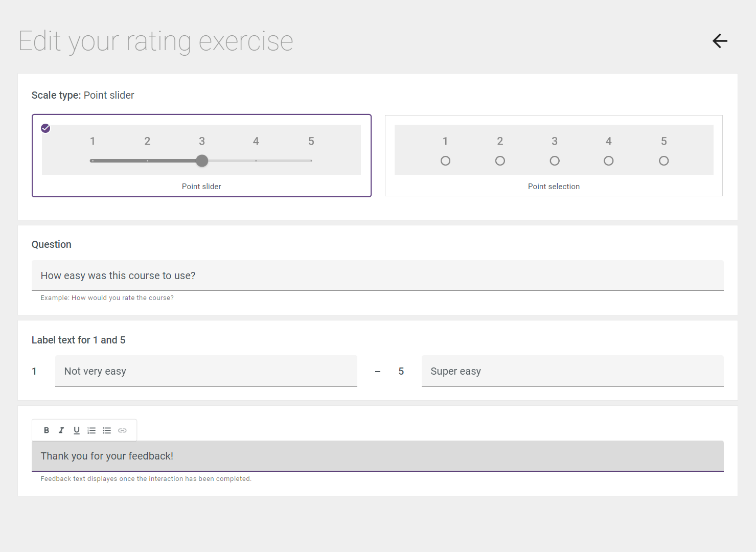Click the label 5 field 'Super easy'
Viewport: 756px width, 552px height.
572,371
